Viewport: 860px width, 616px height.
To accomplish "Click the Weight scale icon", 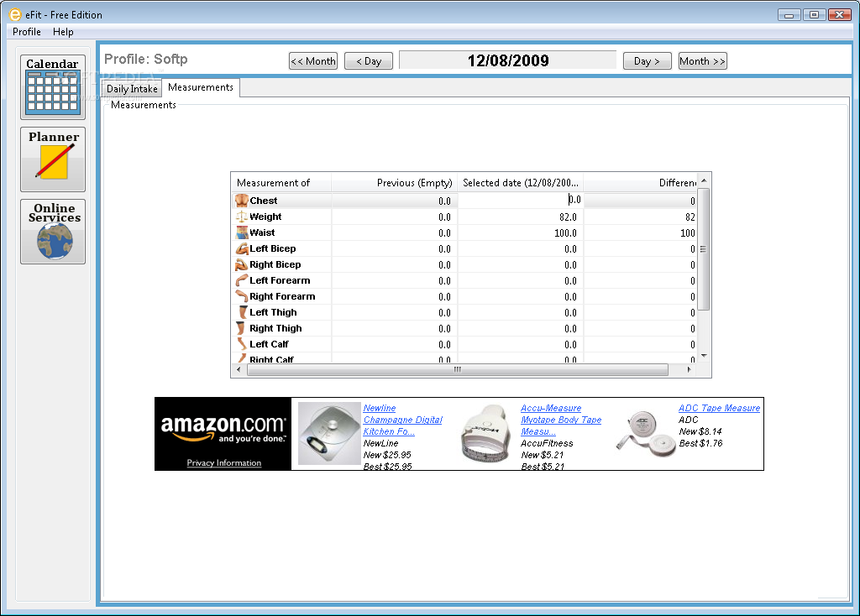I will (x=241, y=217).
